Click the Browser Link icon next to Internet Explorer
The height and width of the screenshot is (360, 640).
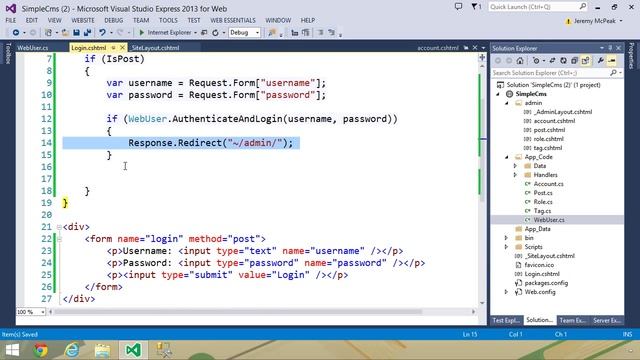pyautogui.click(x=204, y=32)
